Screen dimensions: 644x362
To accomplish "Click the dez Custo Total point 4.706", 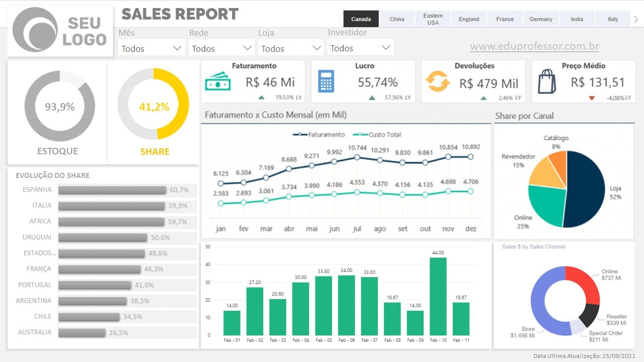I will click(471, 191).
